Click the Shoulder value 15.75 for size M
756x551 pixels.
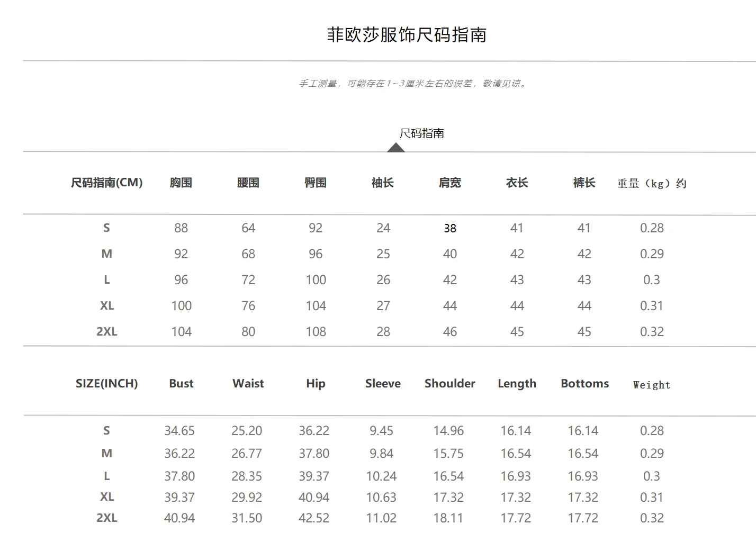coord(448,454)
